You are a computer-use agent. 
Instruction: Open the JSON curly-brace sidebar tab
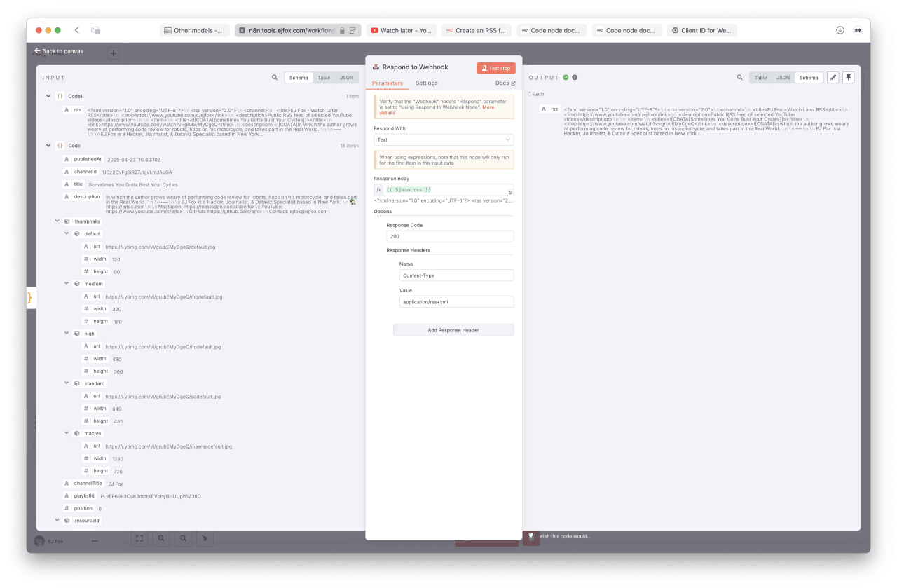(30, 296)
